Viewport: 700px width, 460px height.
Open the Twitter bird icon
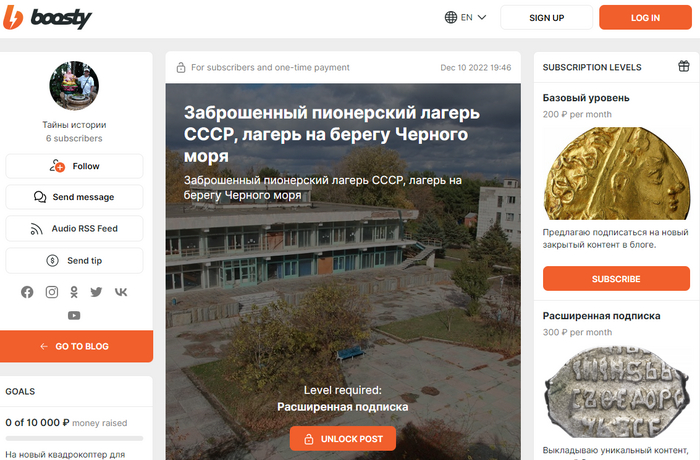tap(96, 292)
